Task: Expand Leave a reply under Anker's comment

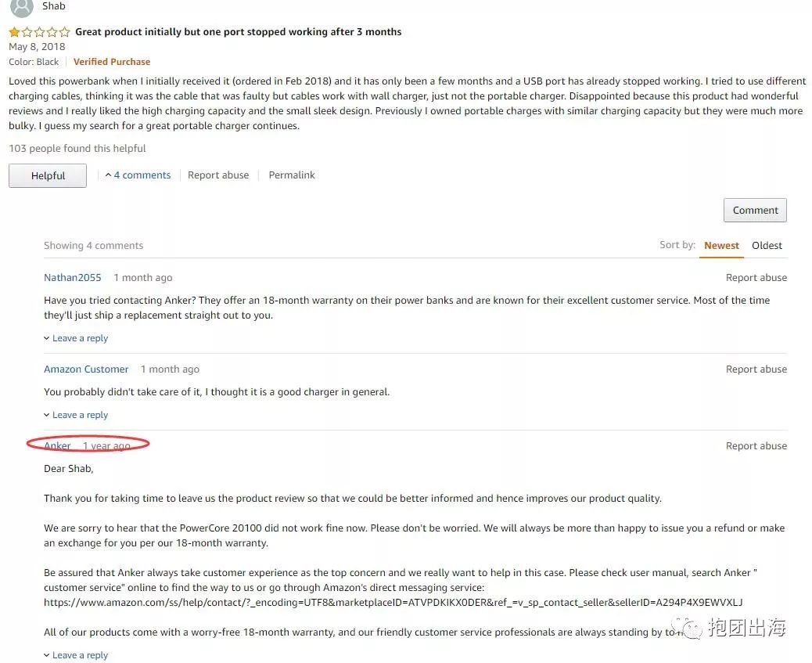Action: click(76, 655)
